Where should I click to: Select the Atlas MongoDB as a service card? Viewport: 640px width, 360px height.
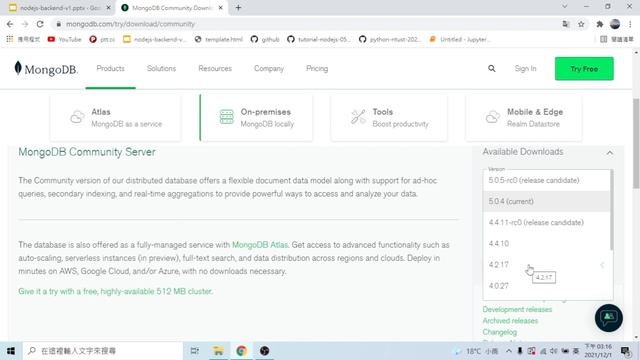[x=115, y=118]
